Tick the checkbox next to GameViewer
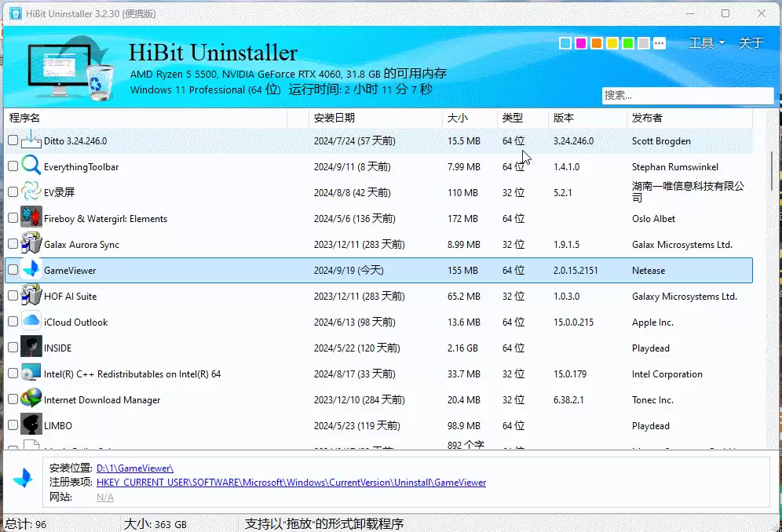 13,270
